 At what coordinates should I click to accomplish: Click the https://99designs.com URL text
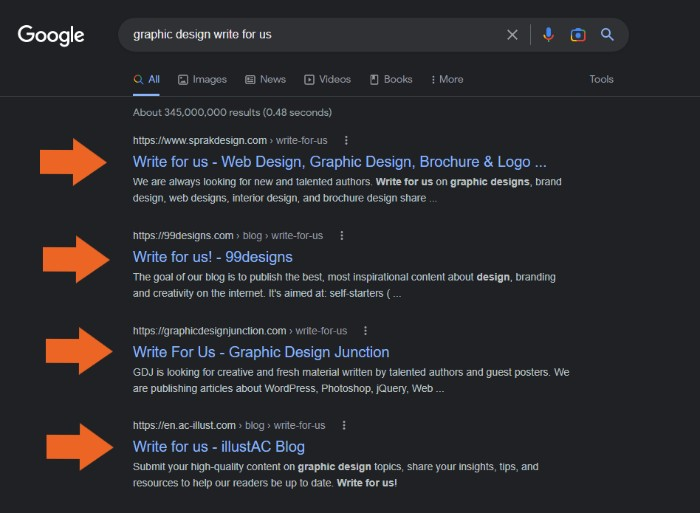tap(183, 236)
